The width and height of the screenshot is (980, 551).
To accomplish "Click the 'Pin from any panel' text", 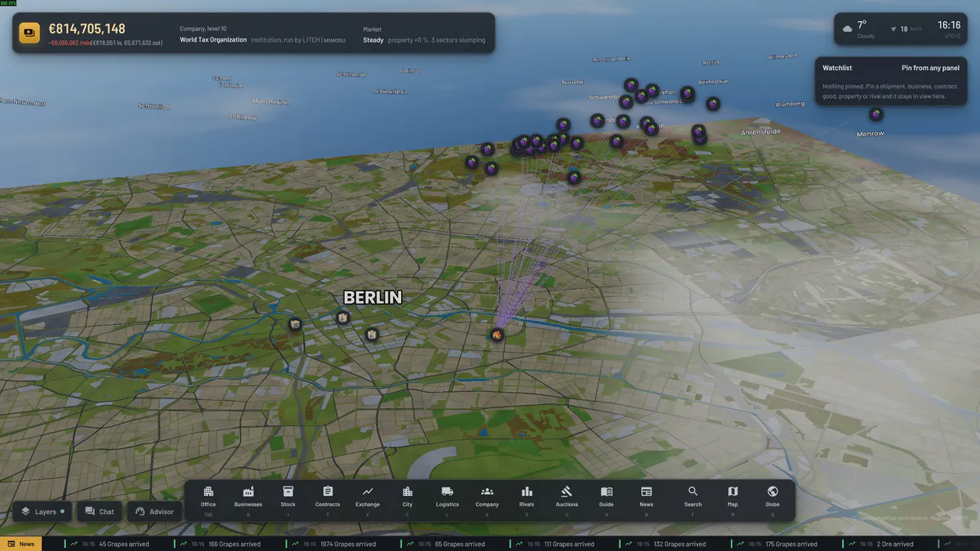I will (x=930, y=69).
